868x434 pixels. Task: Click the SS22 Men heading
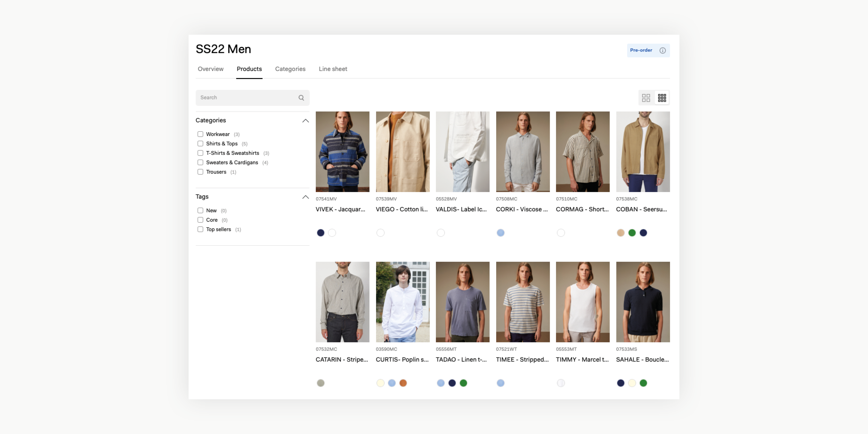(223, 49)
